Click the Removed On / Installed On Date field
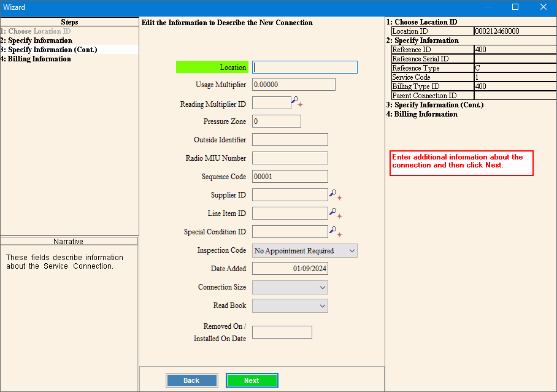 point(282,332)
